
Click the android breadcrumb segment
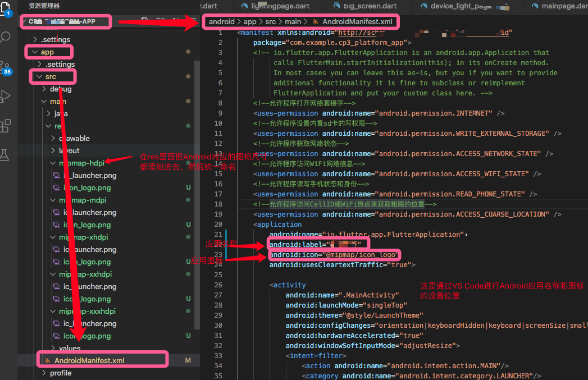pyautogui.click(x=222, y=22)
